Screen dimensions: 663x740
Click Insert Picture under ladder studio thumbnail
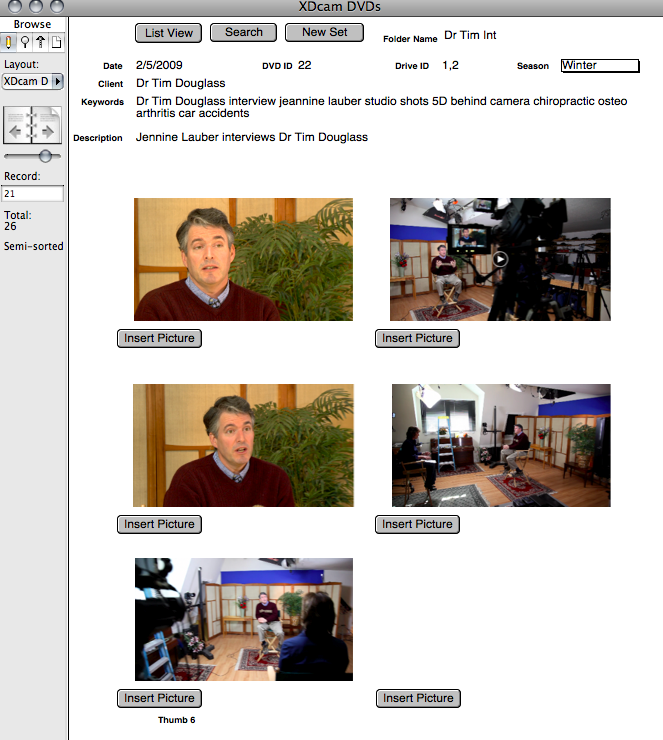click(x=417, y=524)
